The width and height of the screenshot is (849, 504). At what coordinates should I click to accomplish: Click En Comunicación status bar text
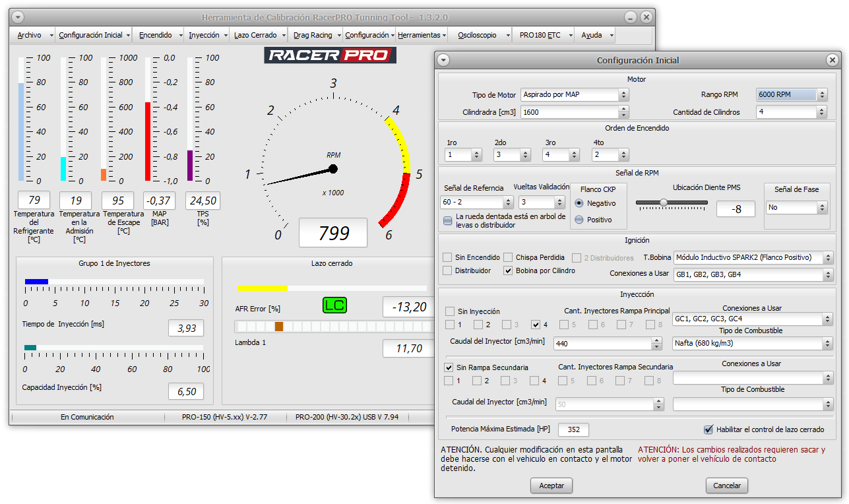87,417
